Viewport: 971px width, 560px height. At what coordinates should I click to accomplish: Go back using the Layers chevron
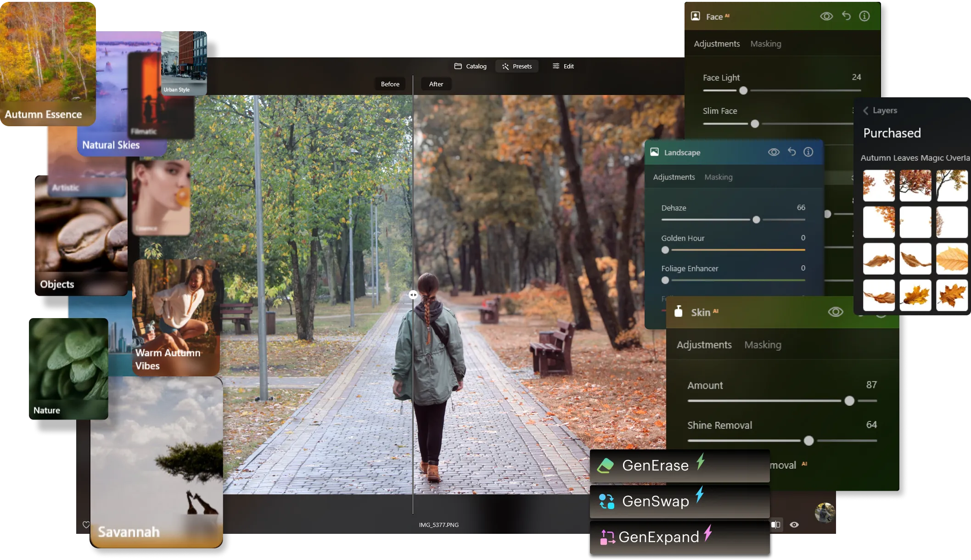coord(866,111)
